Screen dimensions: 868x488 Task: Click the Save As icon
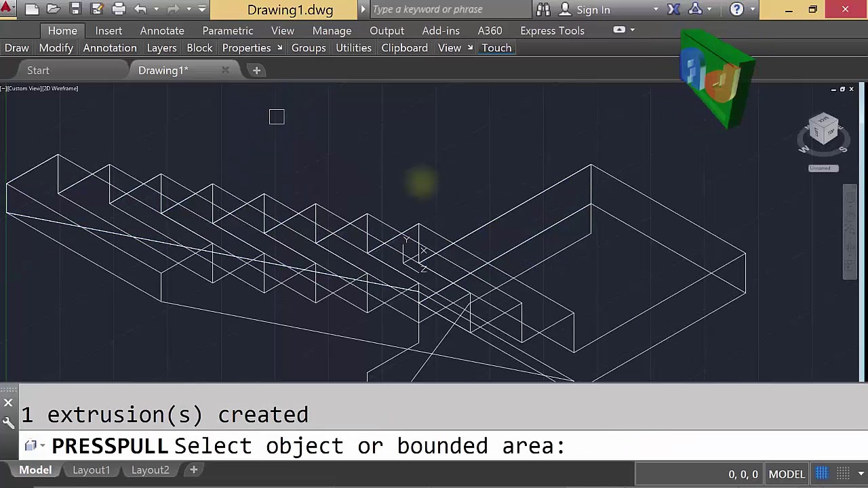(97, 9)
